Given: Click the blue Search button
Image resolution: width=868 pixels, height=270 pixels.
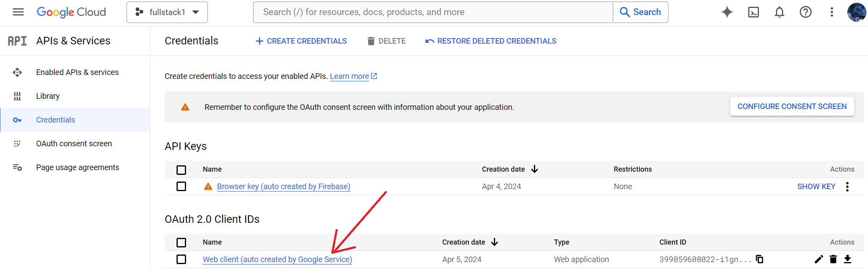Looking at the screenshot, I should click(640, 12).
